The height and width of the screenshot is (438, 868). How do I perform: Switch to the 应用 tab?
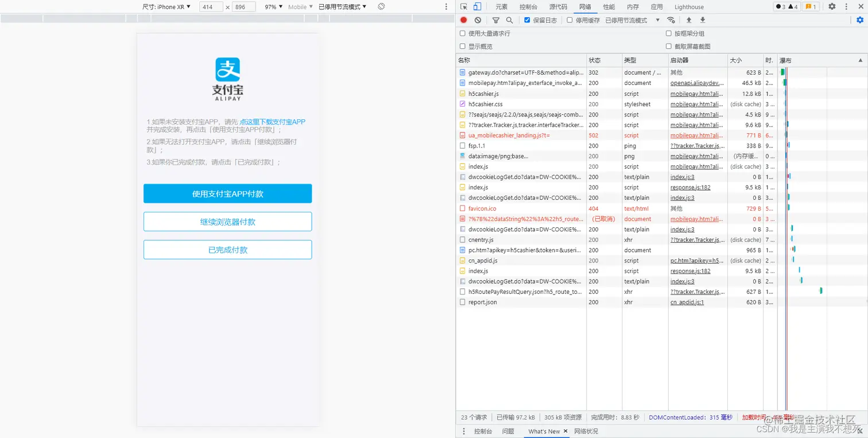click(x=657, y=7)
